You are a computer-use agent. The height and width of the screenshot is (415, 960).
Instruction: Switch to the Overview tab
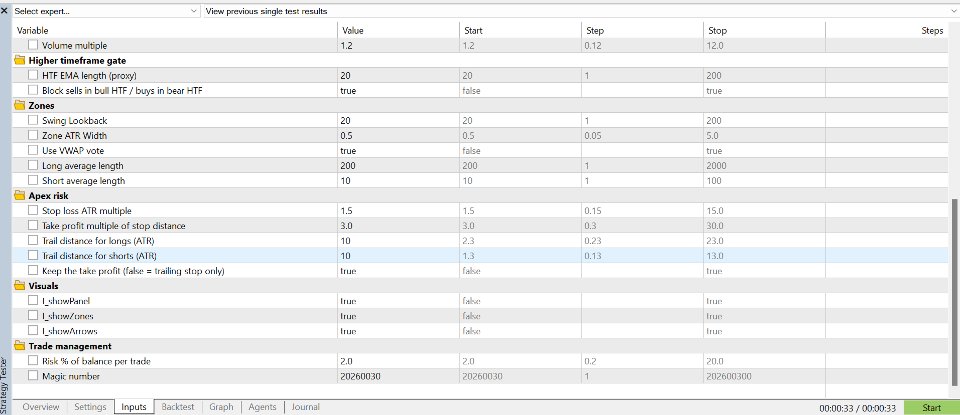click(x=40, y=407)
